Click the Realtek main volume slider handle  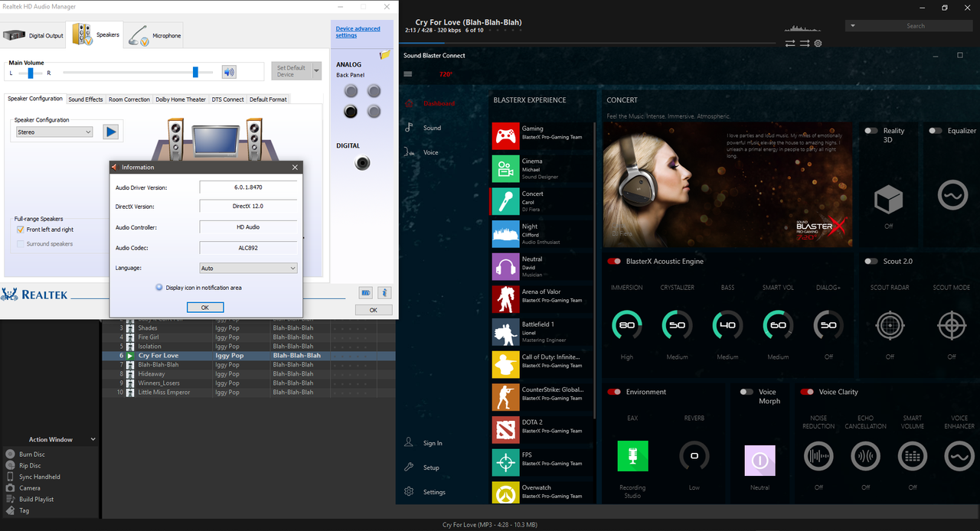[195, 72]
